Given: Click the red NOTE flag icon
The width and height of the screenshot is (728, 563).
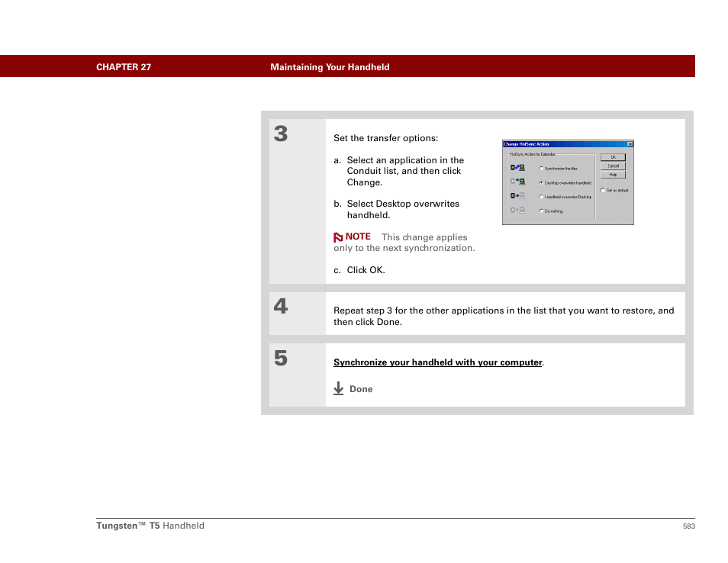Looking at the screenshot, I should 338,237.
